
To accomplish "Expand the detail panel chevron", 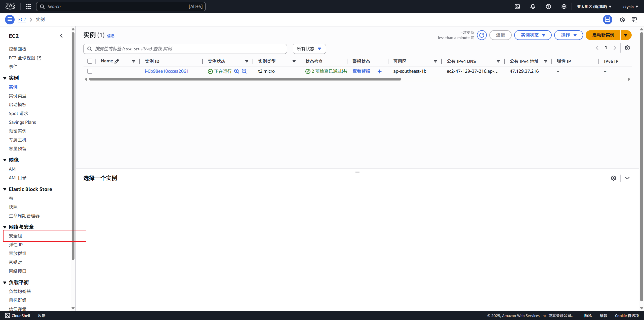I will [x=627, y=178].
